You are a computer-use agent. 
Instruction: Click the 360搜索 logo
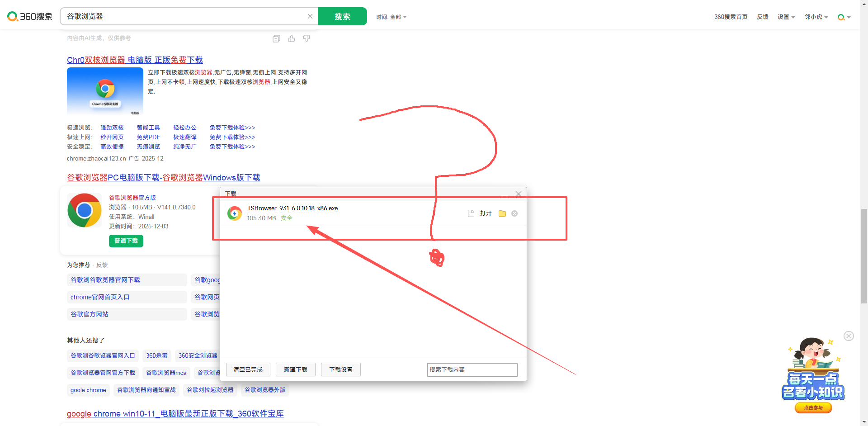(x=30, y=17)
